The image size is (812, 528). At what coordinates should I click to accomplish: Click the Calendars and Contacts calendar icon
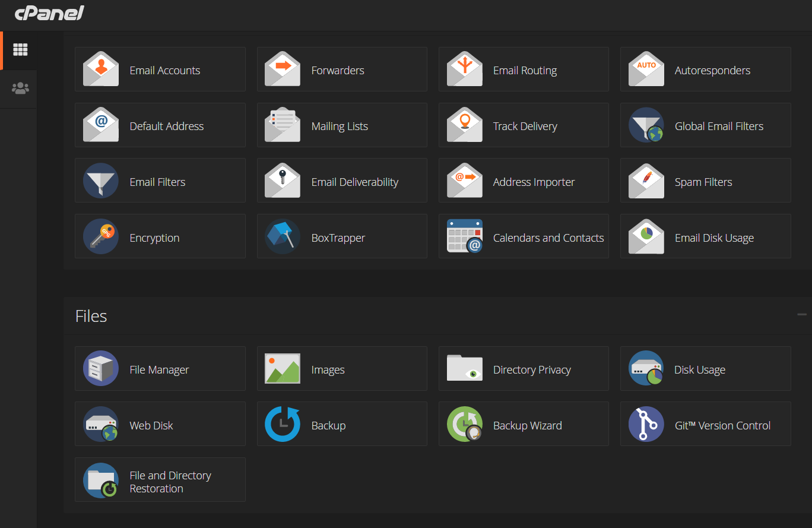pos(464,237)
